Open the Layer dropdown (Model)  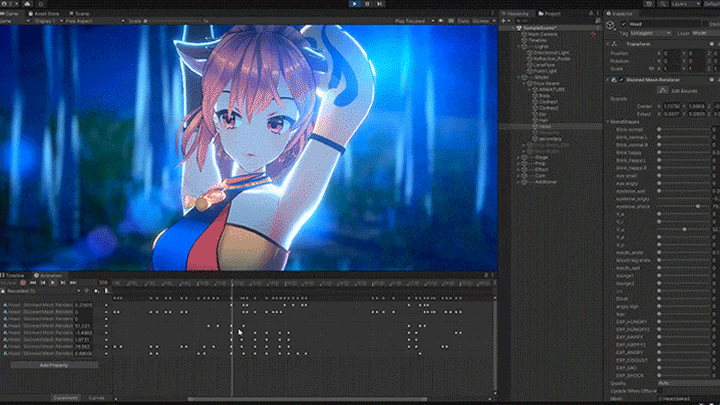(705, 33)
